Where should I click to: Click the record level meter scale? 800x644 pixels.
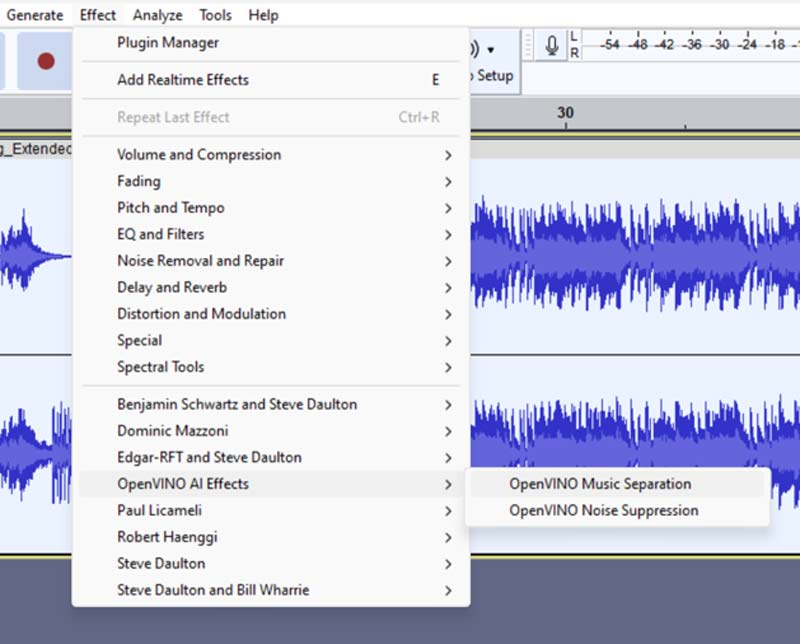691,45
